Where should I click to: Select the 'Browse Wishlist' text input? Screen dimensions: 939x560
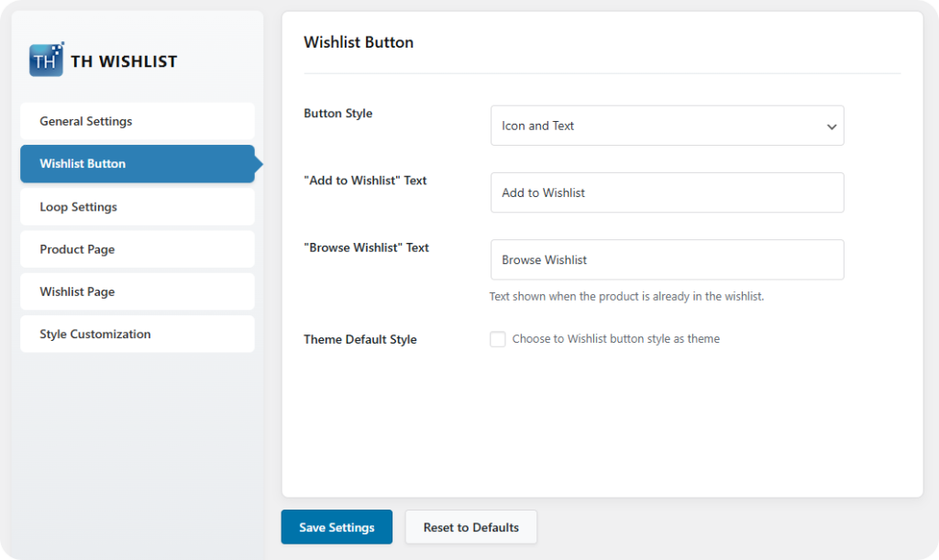[667, 259]
